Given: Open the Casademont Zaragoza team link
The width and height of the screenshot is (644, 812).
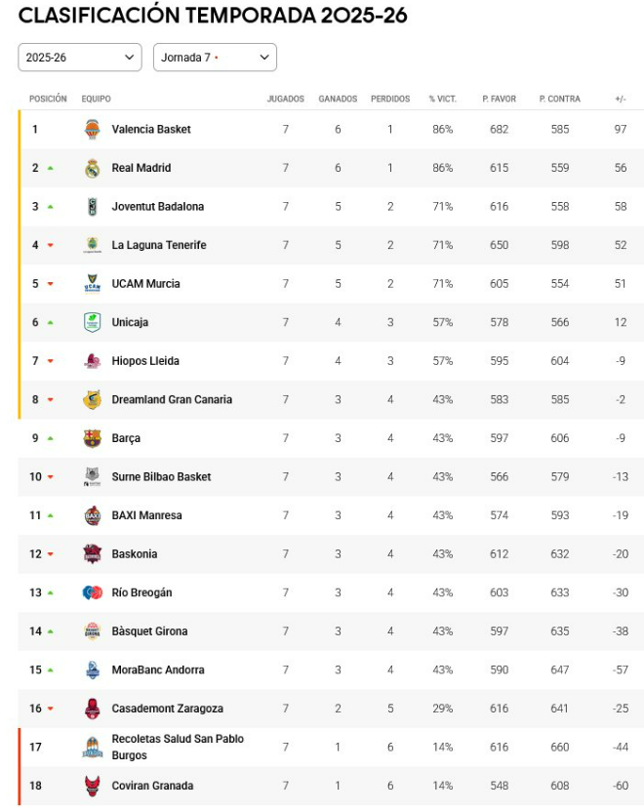Looking at the screenshot, I should pyautogui.click(x=168, y=709).
